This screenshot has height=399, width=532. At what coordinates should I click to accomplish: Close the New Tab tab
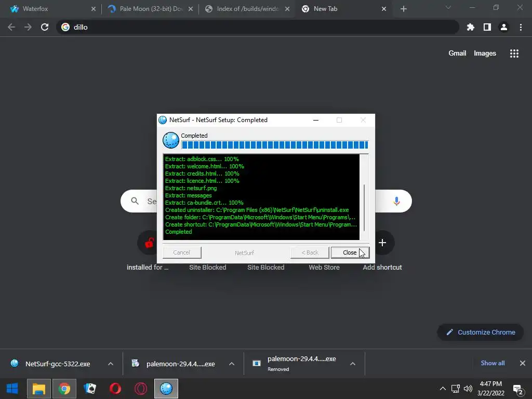[x=384, y=9]
